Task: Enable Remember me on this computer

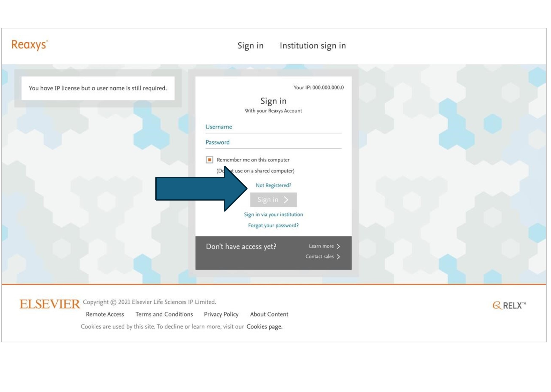Action: [209, 160]
